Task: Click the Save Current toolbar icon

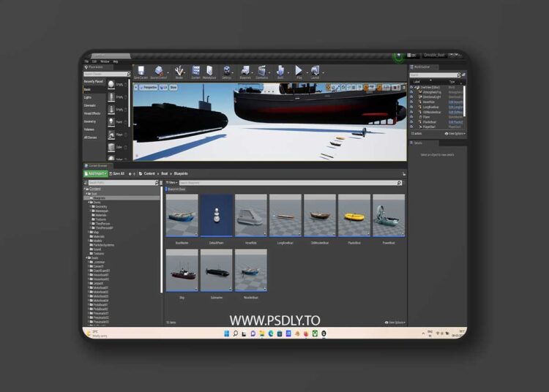Action: [x=141, y=72]
